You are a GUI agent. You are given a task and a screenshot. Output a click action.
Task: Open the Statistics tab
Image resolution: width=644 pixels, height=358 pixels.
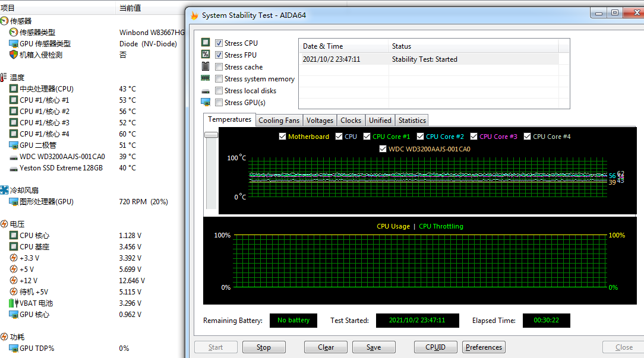pyautogui.click(x=412, y=121)
